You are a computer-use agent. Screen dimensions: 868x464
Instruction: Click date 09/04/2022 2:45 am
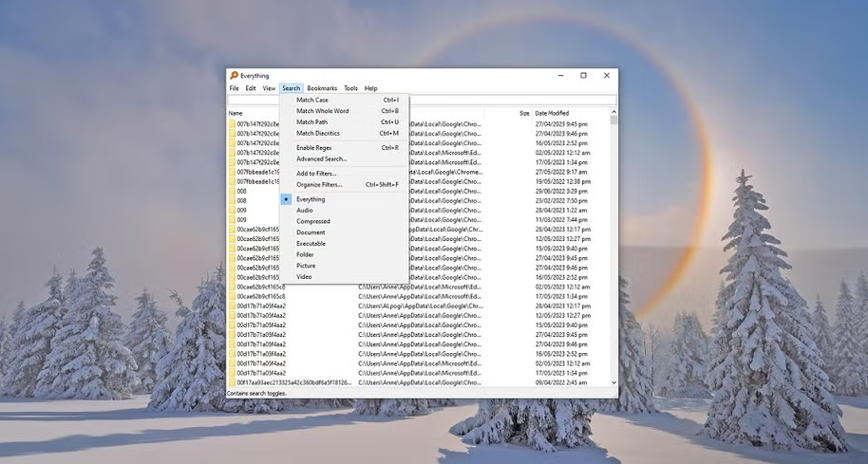[561, 382]
